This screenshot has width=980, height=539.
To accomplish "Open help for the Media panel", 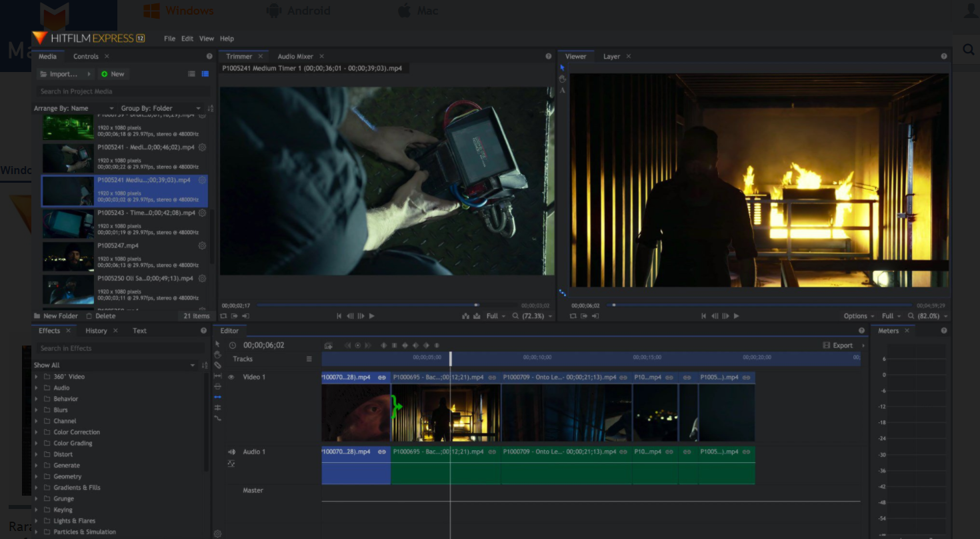I will tap(209, 57).
